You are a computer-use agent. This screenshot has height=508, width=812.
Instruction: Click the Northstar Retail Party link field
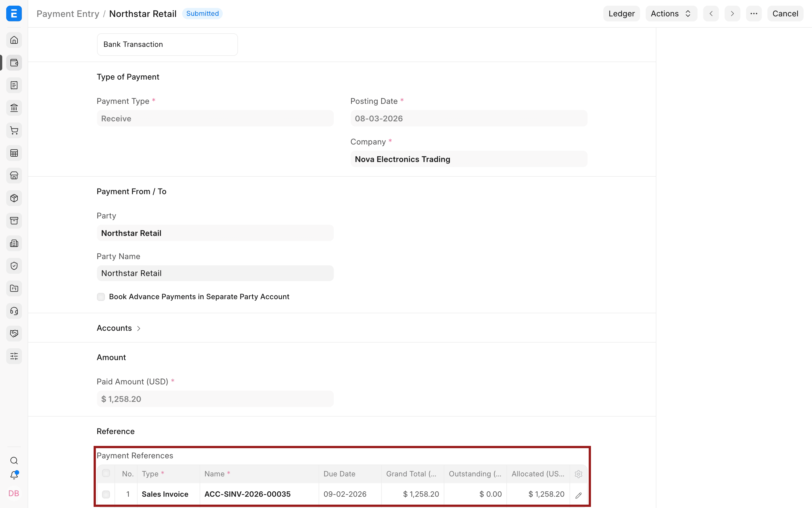pyautogui.click(x=215, y=233)
